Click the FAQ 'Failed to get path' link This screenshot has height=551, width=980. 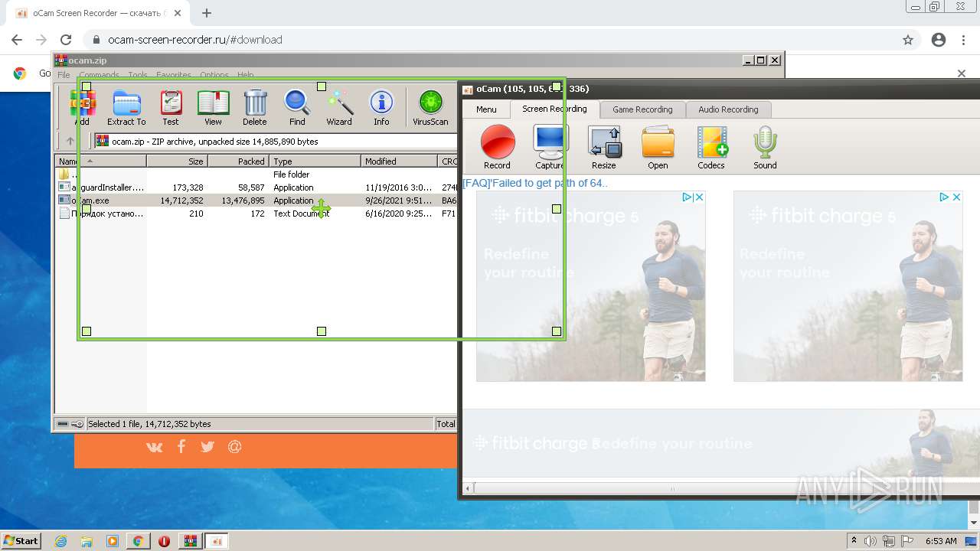pos(535,183)
